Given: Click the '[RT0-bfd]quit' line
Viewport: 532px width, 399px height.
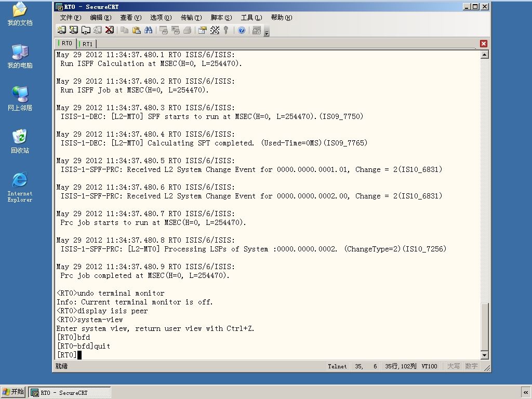Looking at the screenshot, I should point(84,346).
